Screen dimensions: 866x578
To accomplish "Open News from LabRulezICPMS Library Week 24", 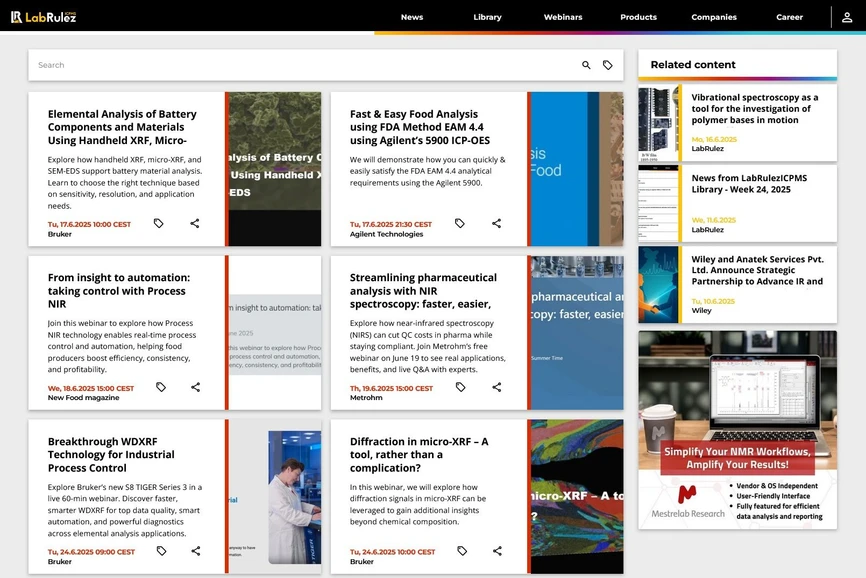I will coord(749,184).
